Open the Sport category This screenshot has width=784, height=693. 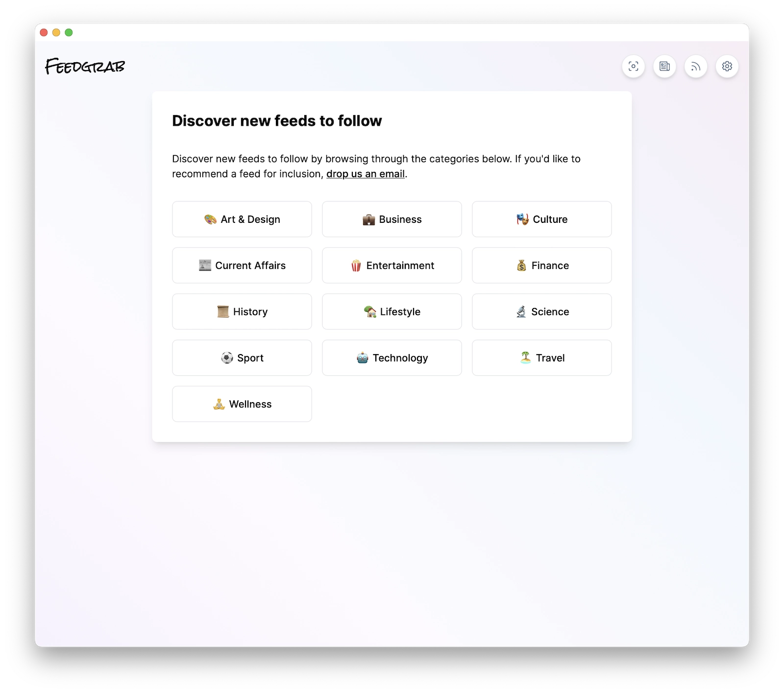(x=242, y=358)
